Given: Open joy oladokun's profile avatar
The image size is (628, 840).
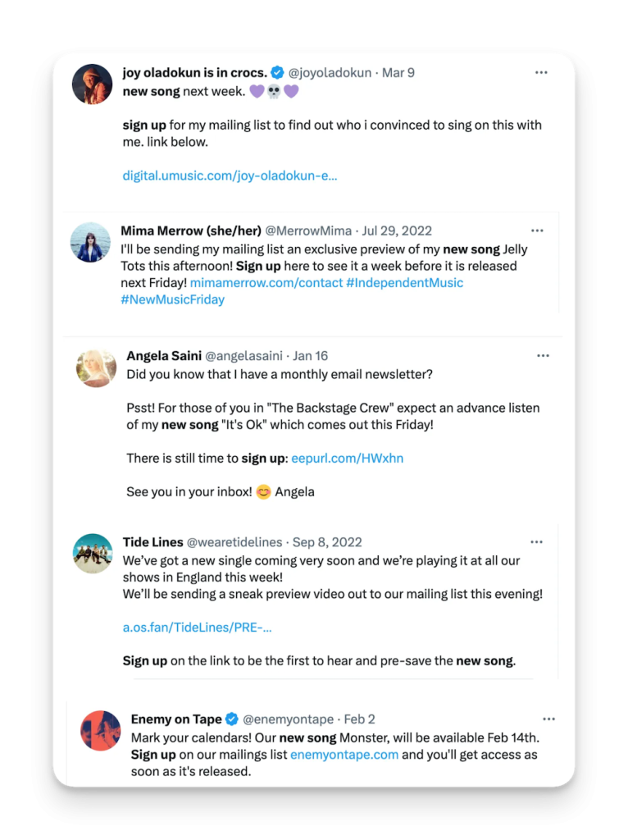Looking at the screenshot, I should click(x=92, y=84).
